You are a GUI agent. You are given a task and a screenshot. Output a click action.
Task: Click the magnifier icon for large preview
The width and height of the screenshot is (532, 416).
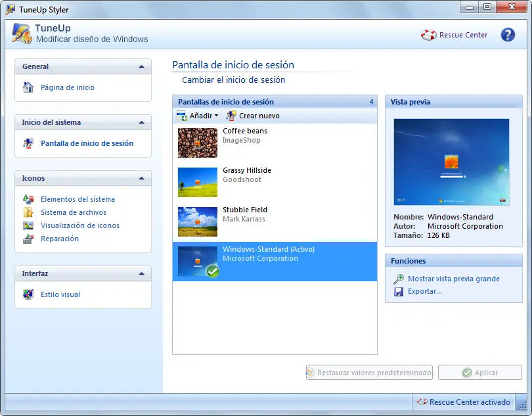pos(398,279)
